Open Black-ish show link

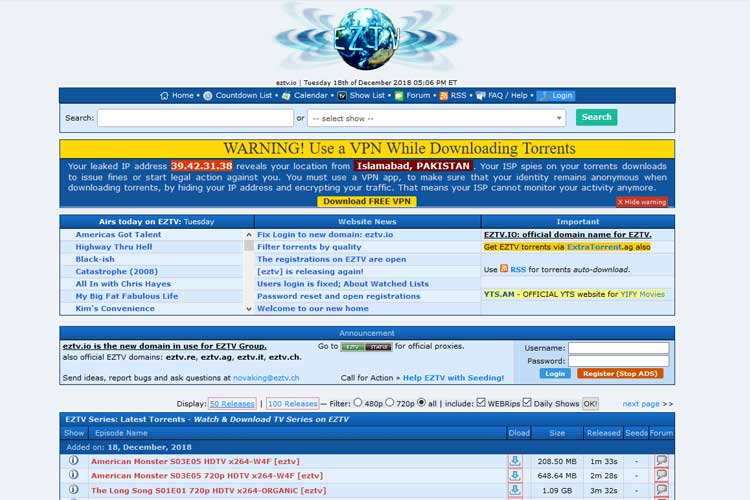coord(95,259)
